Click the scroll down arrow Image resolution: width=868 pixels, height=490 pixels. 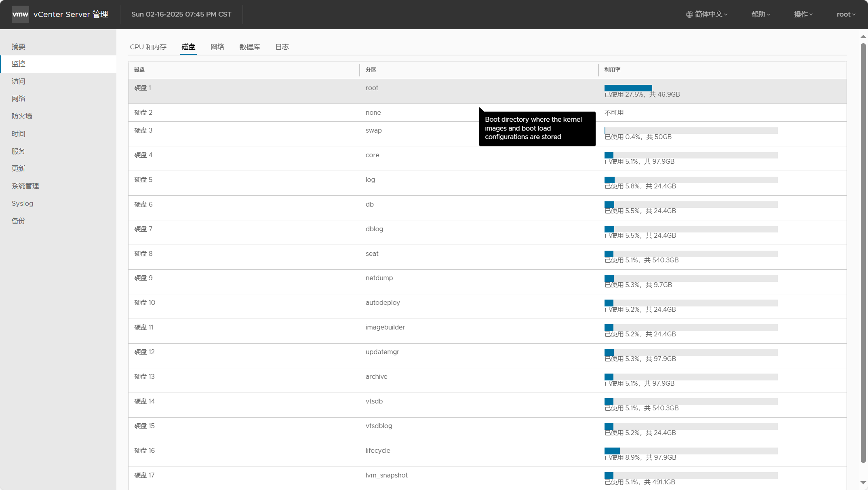click(863, 482)
